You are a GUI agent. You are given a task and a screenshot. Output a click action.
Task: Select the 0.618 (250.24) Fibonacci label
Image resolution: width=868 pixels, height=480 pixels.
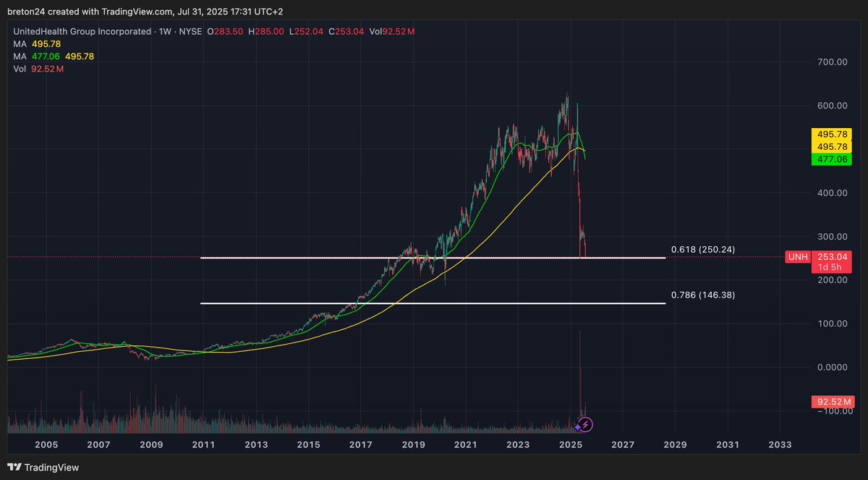point(702,249)
